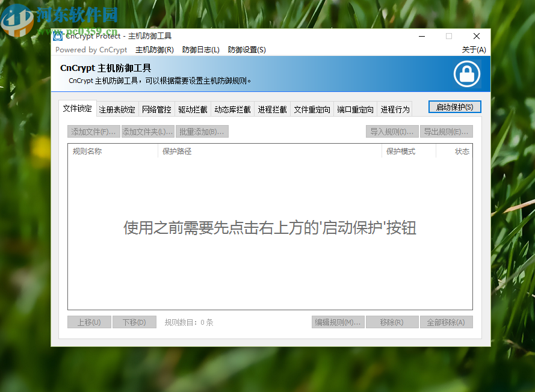Select the 文件锁定 tab
The image size is (535, 392).
78,108
